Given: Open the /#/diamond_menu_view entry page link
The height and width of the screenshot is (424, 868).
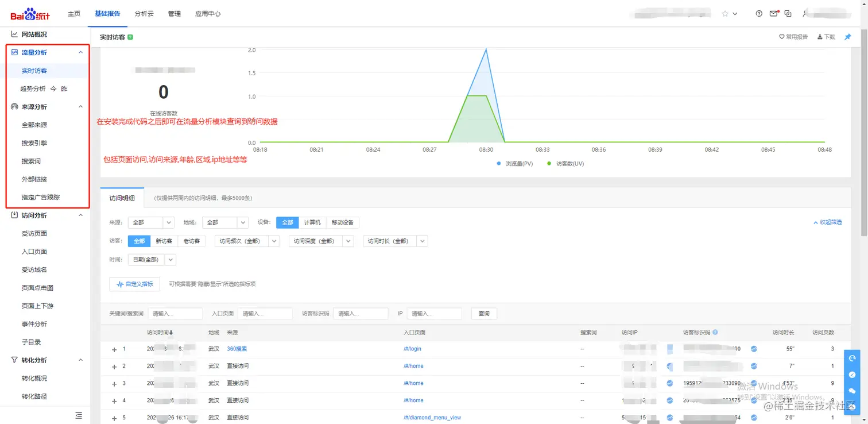Looking at the screenshot, I should (432, 418).
